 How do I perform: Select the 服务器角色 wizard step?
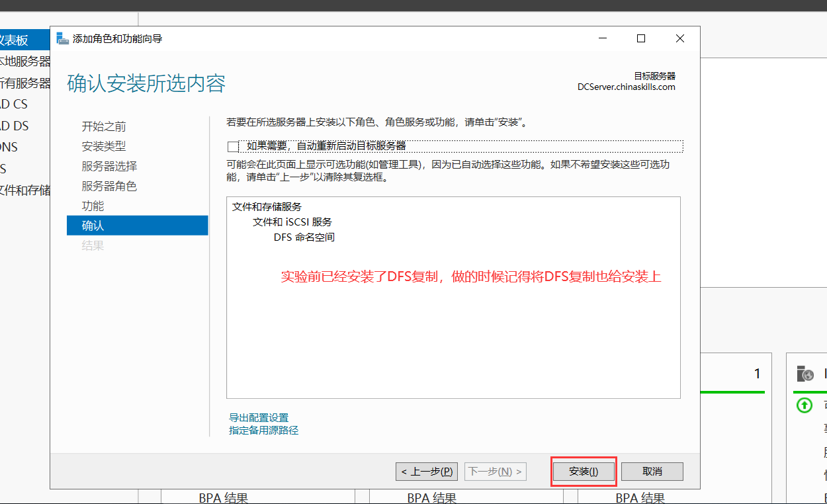pyautogui.click(x=109, y=186)
